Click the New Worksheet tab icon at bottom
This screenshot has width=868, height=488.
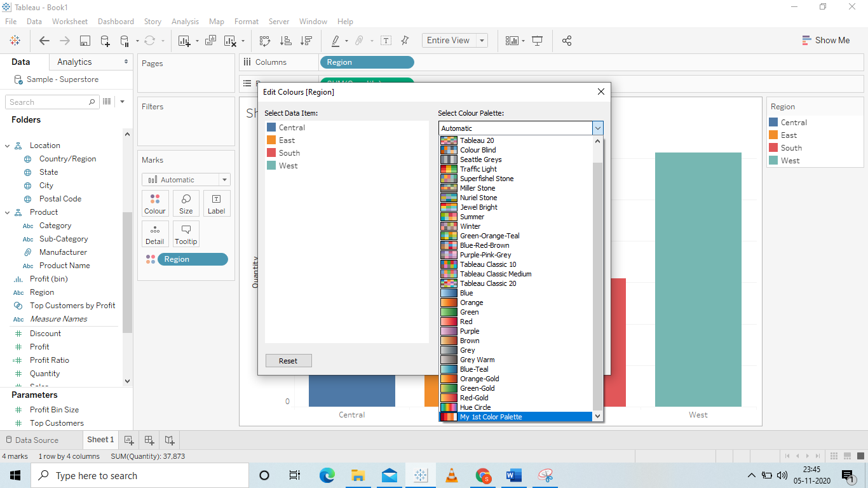(128, 440)
